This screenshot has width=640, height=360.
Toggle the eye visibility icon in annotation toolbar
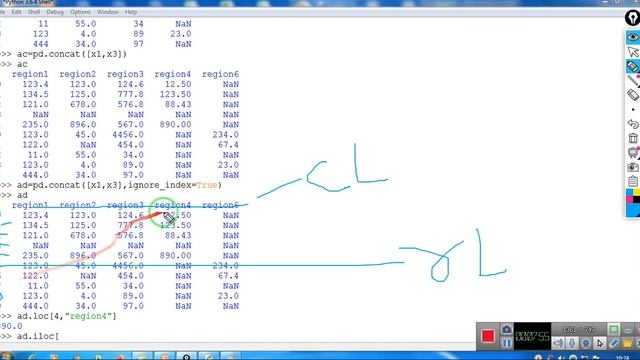tap(633, 37)
